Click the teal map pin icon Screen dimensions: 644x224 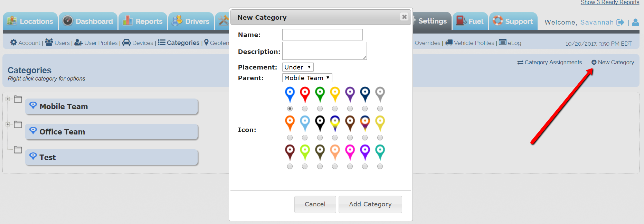[380, 152]
